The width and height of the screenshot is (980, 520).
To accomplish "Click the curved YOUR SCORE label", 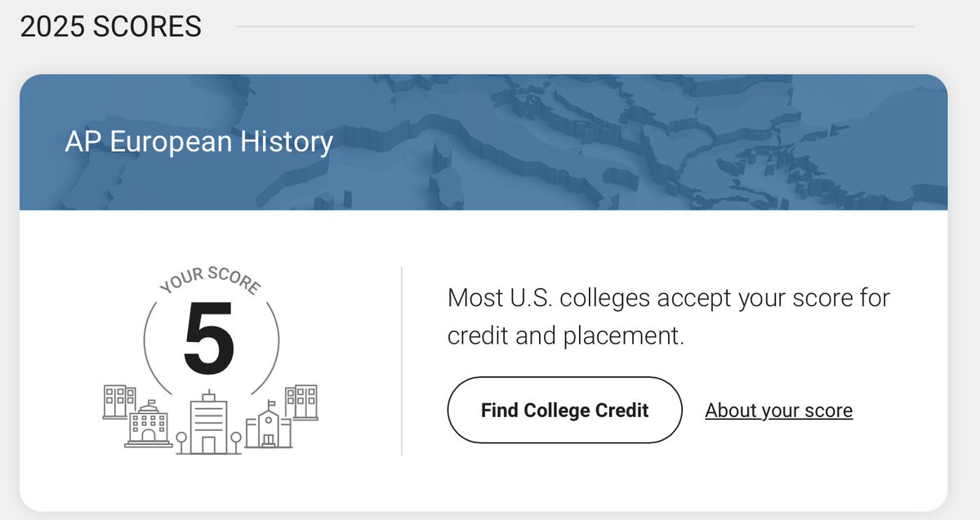I will [x=211, y=278].
